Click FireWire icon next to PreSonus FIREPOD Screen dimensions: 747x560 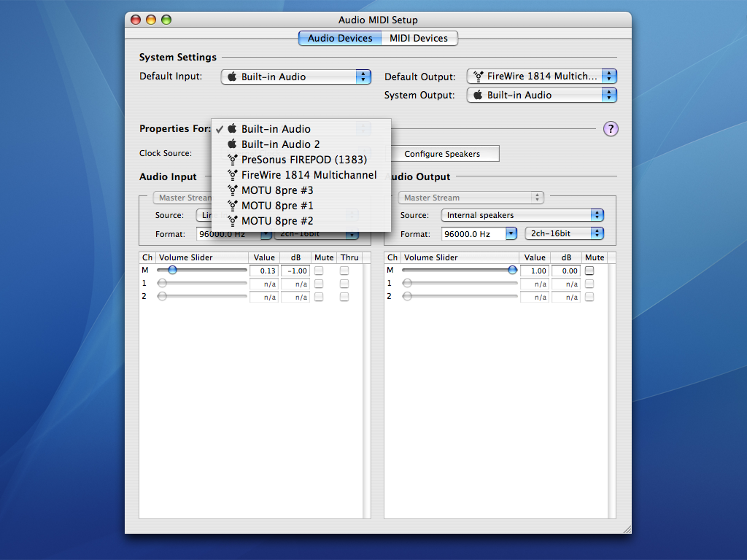(232, 160)
